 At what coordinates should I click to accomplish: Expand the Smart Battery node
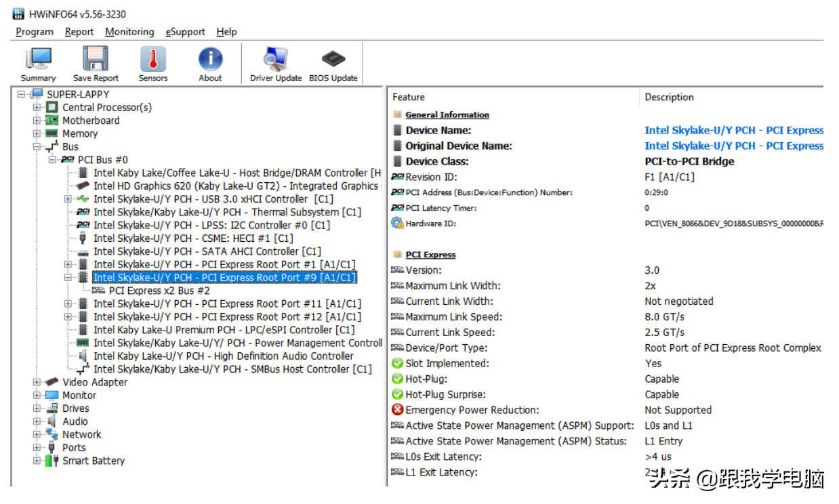(37, 461)
